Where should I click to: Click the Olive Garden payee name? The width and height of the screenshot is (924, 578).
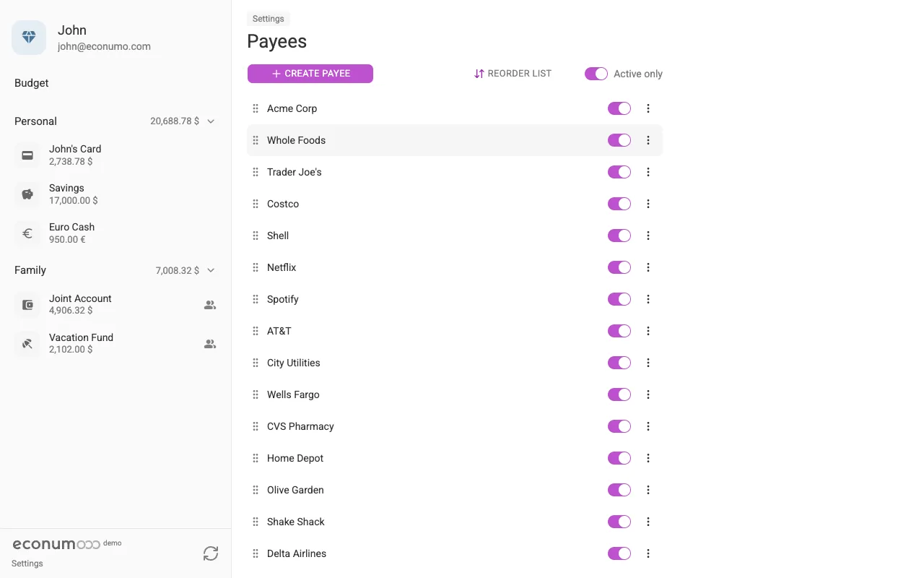(x=295, y=490)
